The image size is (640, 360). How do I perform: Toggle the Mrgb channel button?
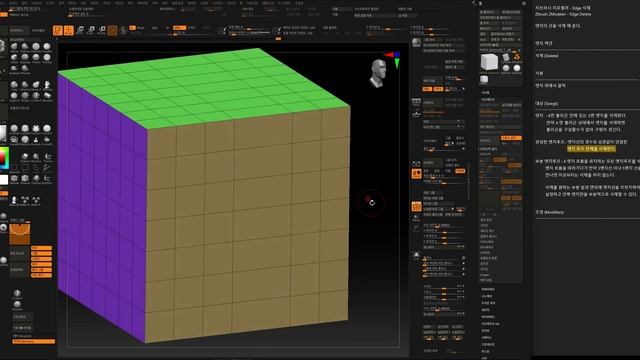[x=141, y=28]
